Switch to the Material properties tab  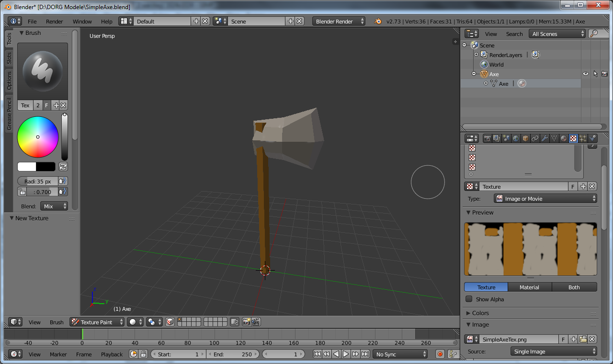click(564, 138)
